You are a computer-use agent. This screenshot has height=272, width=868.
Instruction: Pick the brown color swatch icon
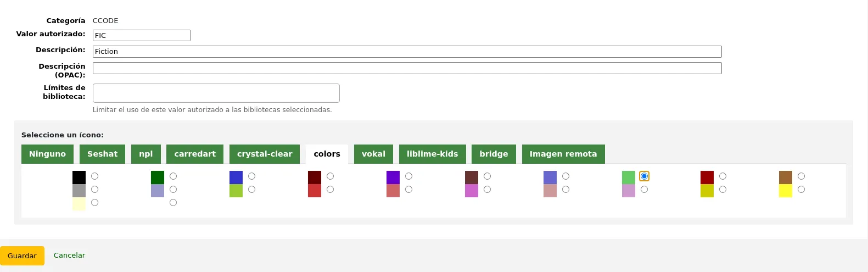(x=786, y=177)
